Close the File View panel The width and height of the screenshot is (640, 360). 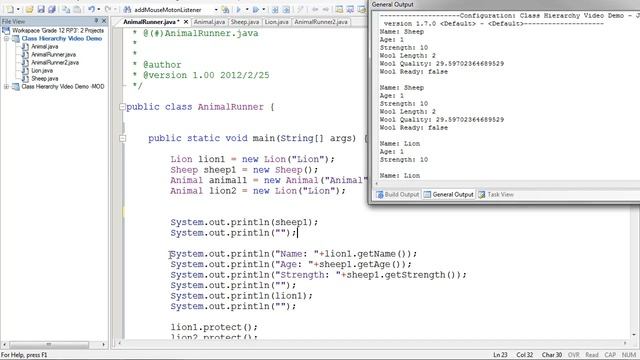point(104,21)
